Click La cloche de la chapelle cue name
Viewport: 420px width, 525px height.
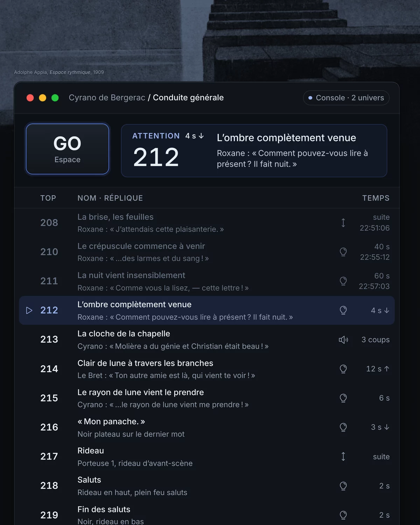point(124,334)
